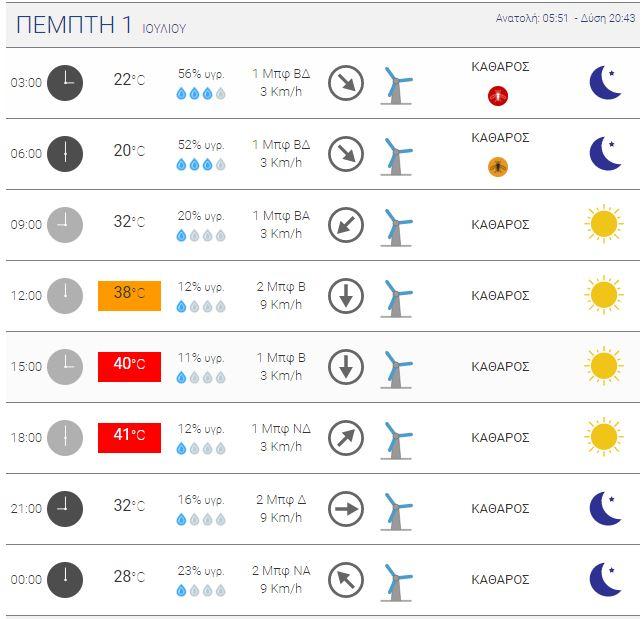Click the sunrise and sunset times text
This screenshot has height=619, width=644.
tap(565, 18)
